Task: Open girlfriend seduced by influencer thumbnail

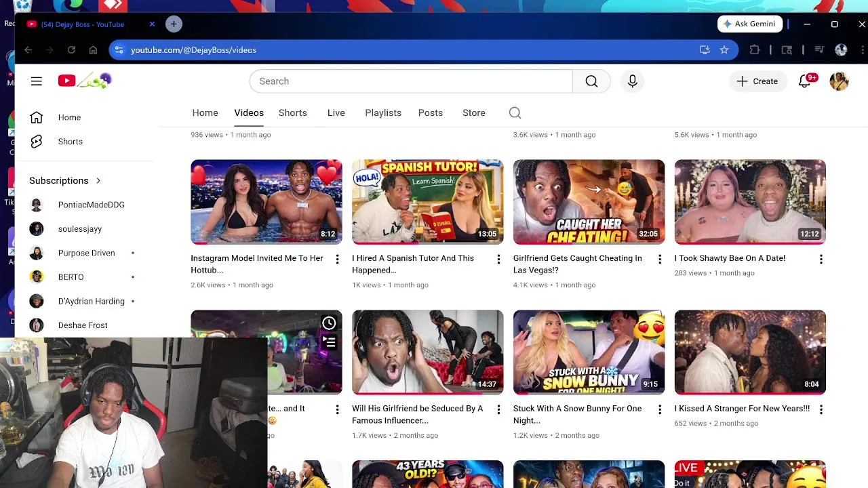Action: pyautogui.click(x=428, y=352)
